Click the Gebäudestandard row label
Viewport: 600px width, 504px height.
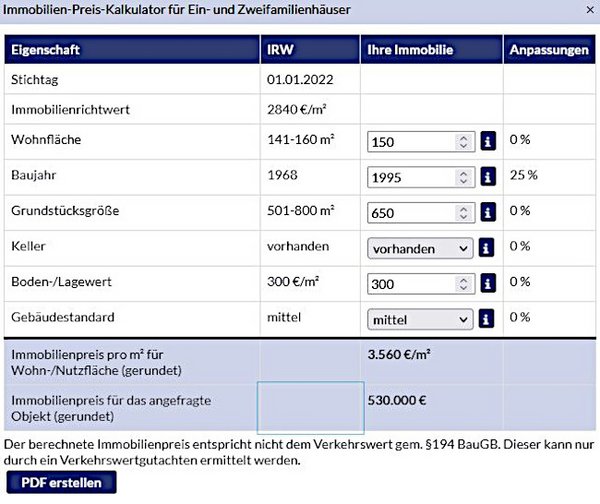coord(63,317)
